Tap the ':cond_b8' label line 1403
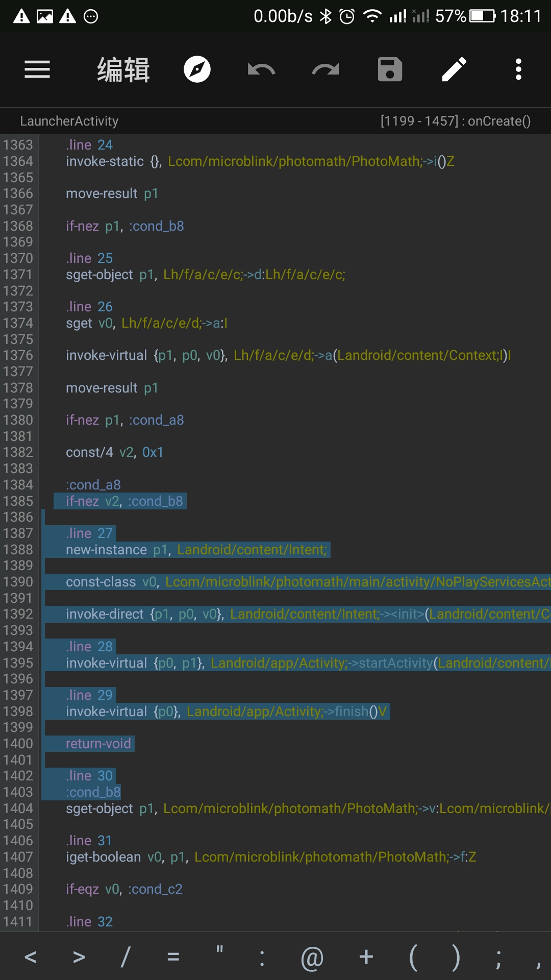 [93, 792]
